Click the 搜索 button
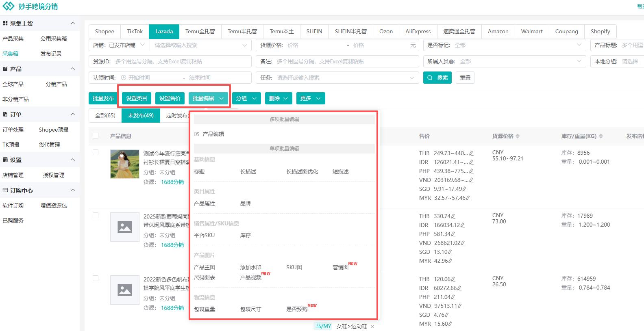This screenshot has width=644, height=331. click(438, 78)
